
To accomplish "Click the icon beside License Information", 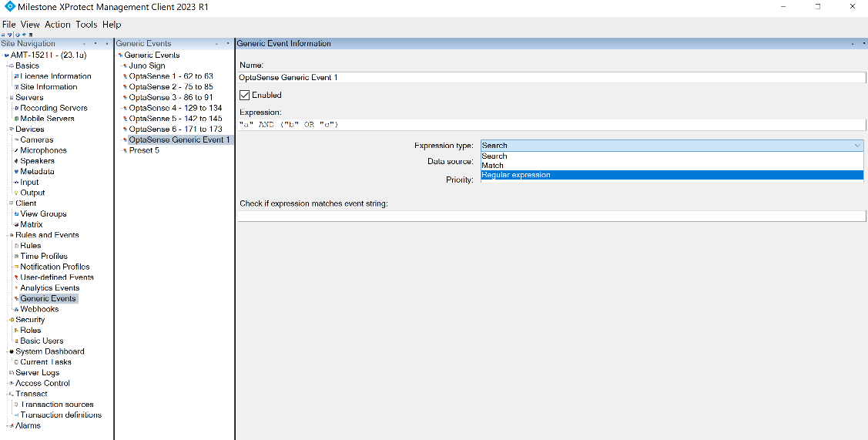I will [x=17, y=76].
